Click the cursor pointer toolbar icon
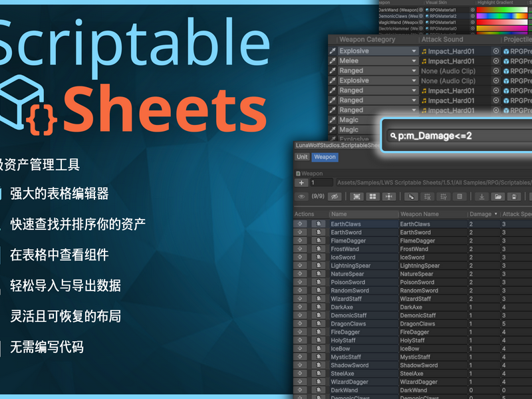 [411, 196]
